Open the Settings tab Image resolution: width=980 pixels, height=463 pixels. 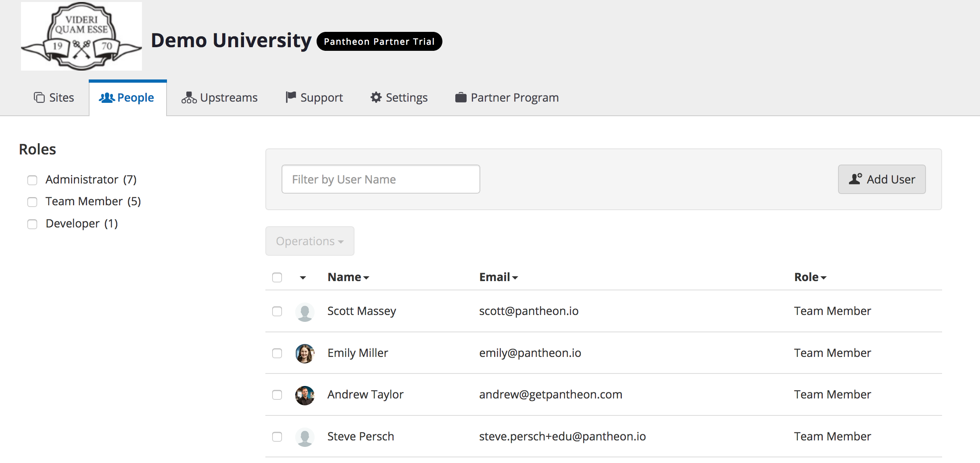399,98
